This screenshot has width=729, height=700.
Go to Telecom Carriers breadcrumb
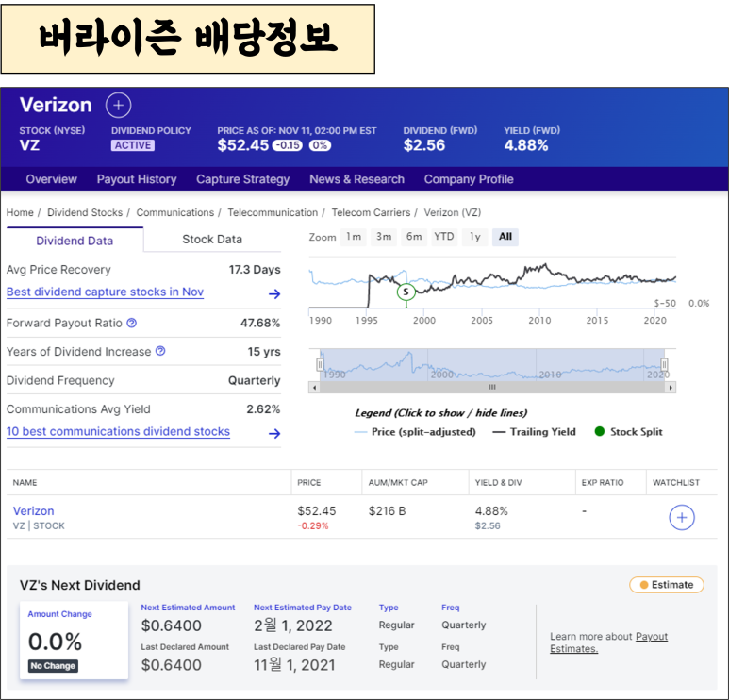[x=371, y=212]
